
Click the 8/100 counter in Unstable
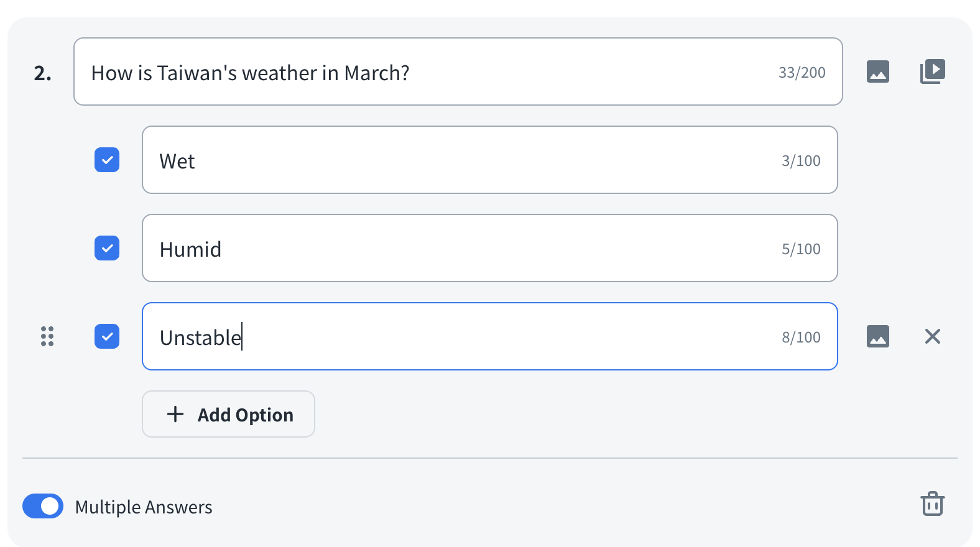(x=801, y=338)
